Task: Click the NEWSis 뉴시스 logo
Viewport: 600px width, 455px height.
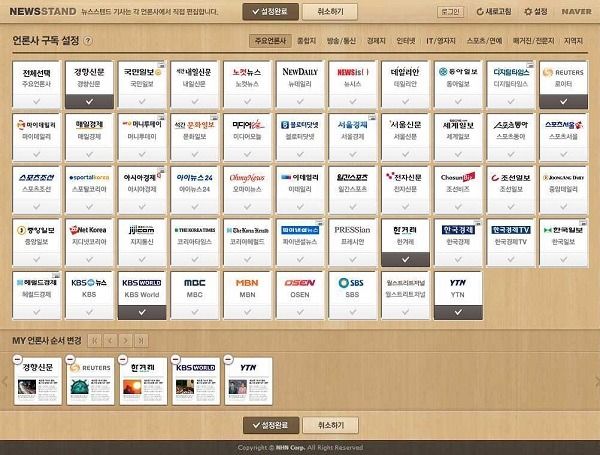Action: (353, 72)
